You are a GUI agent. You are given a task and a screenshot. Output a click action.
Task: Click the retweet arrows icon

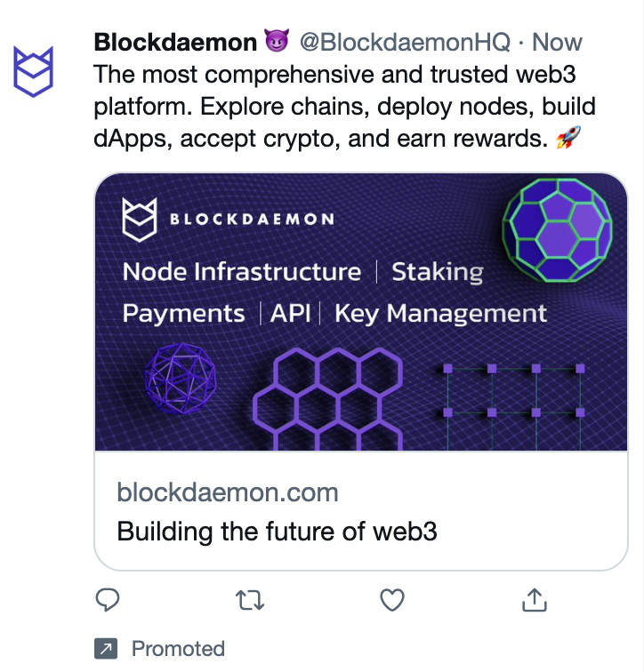tap(250, 602)
